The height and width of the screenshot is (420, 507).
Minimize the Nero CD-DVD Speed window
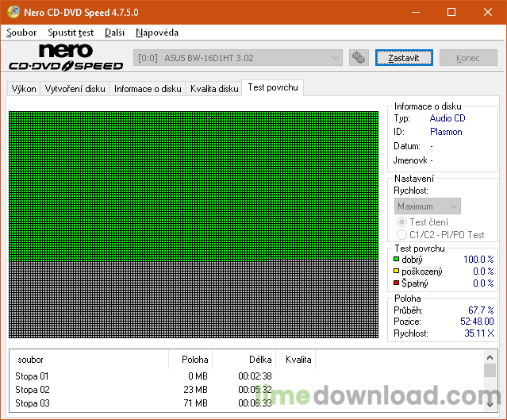click(416, 12)
